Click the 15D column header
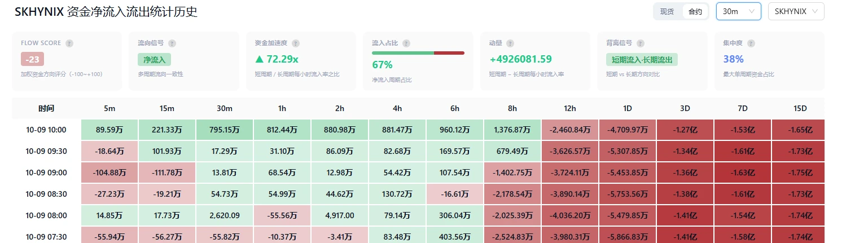The image size is (868, 243). tap(798, 108)
